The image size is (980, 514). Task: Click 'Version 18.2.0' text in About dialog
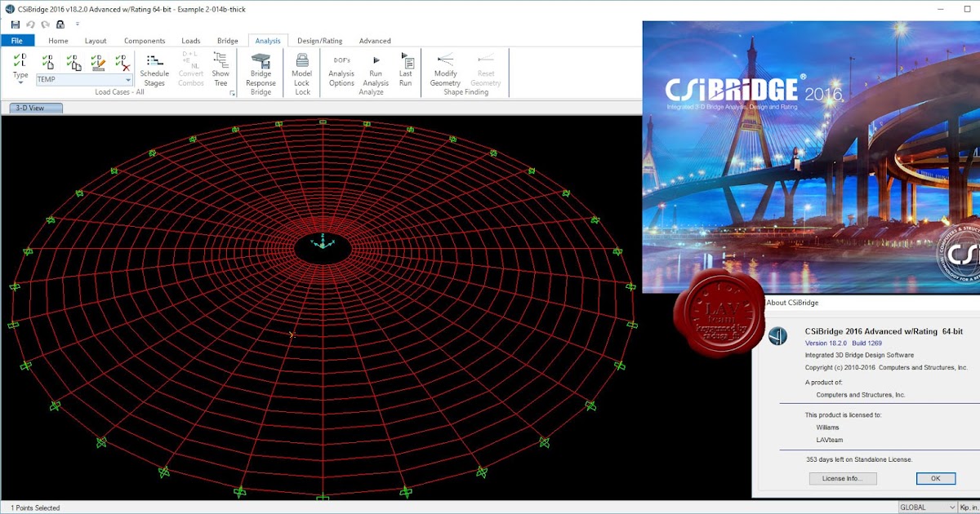click(x=826, y=343)
